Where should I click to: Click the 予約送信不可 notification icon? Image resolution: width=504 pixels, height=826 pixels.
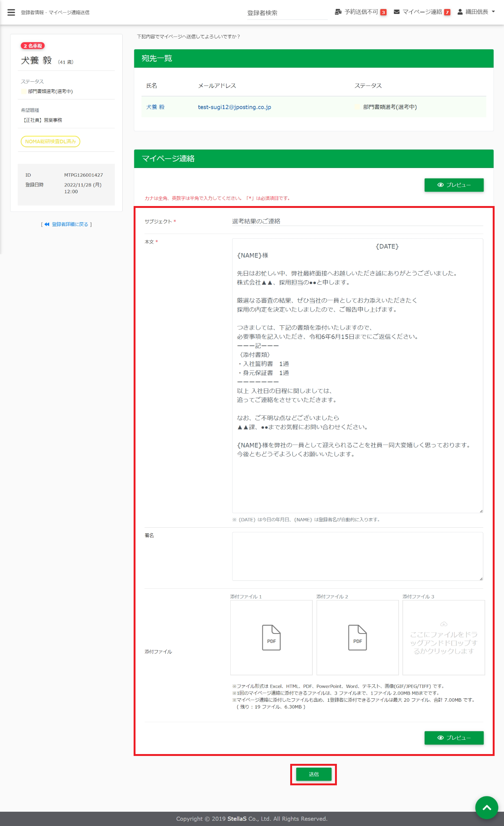pos(338,12)
